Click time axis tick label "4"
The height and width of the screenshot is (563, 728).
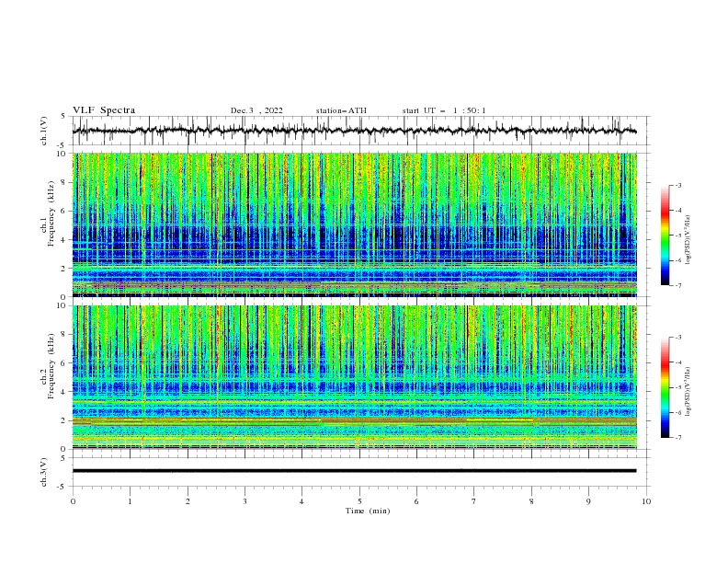pos(302,501)
